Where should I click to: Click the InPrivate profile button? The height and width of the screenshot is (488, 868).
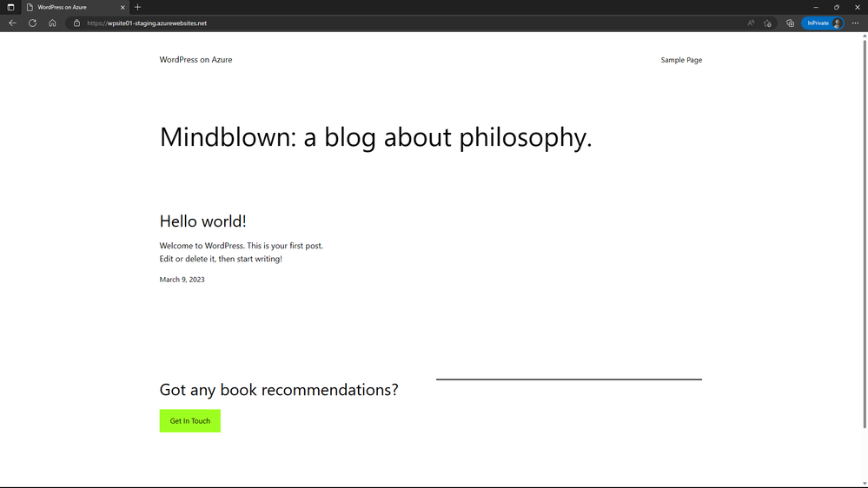pos(823,23)
